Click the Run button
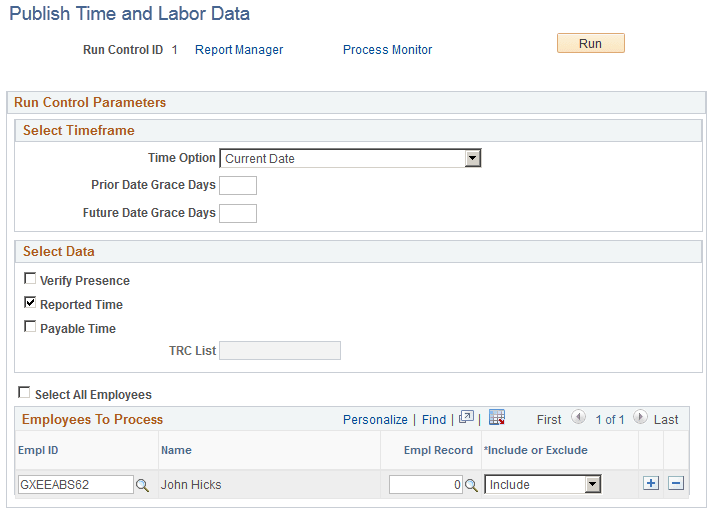 [591, 43]
